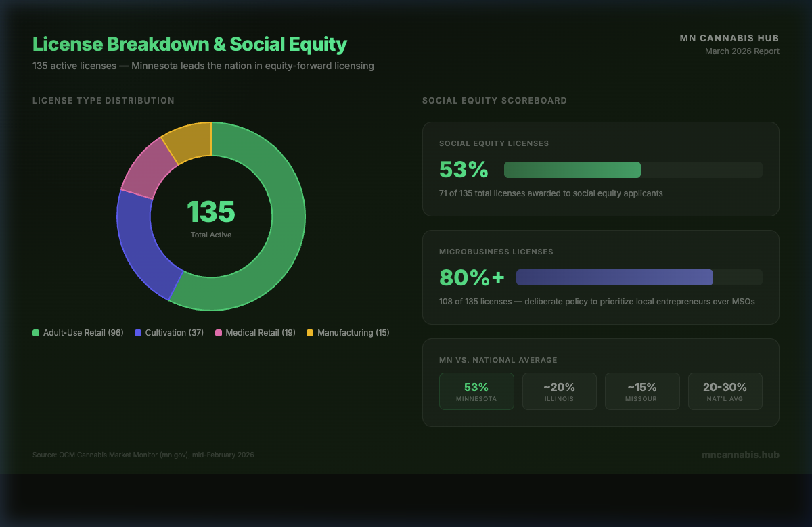The width and height of the screenshot is (812, 527).
Task: Expand the Social Equity Licenses card
Action: click(601, 169)
